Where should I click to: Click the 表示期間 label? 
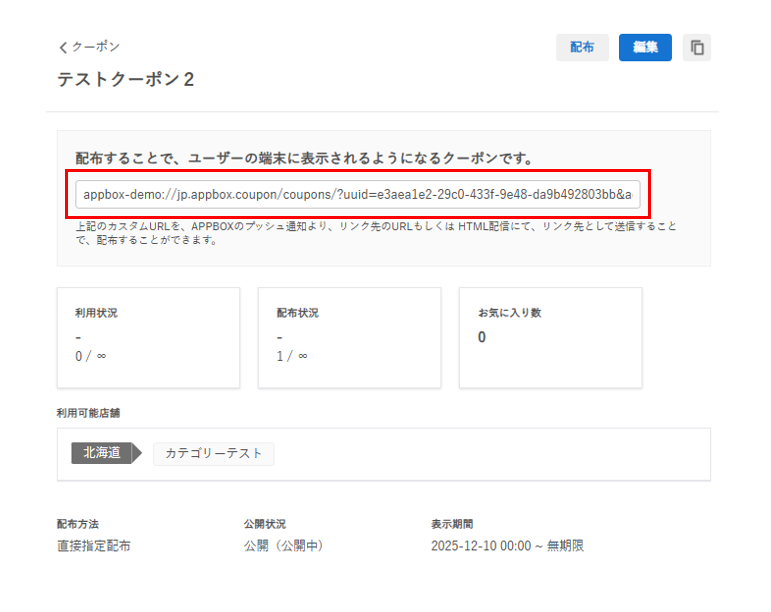452,524
